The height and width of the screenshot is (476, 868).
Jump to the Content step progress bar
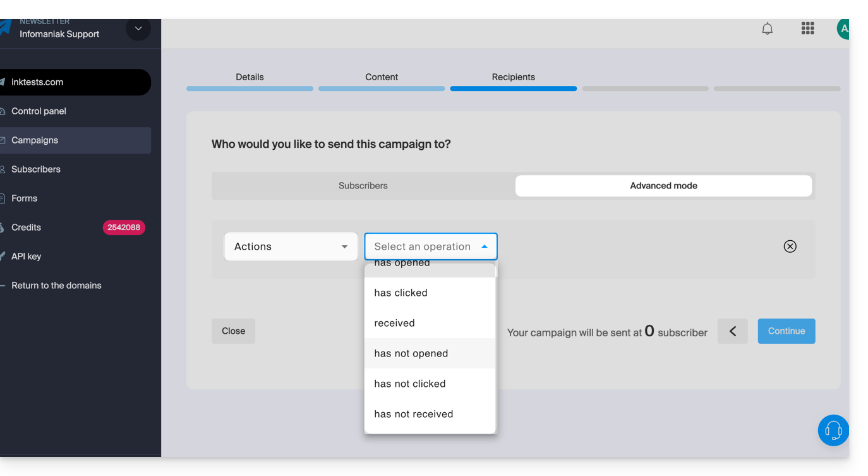point(382,88)
